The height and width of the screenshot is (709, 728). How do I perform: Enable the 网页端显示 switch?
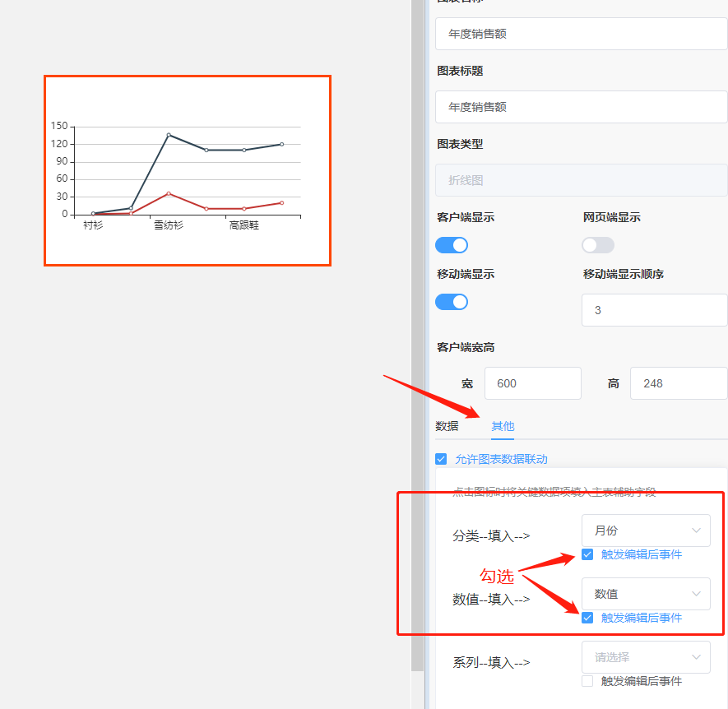[x=598, y=245]
